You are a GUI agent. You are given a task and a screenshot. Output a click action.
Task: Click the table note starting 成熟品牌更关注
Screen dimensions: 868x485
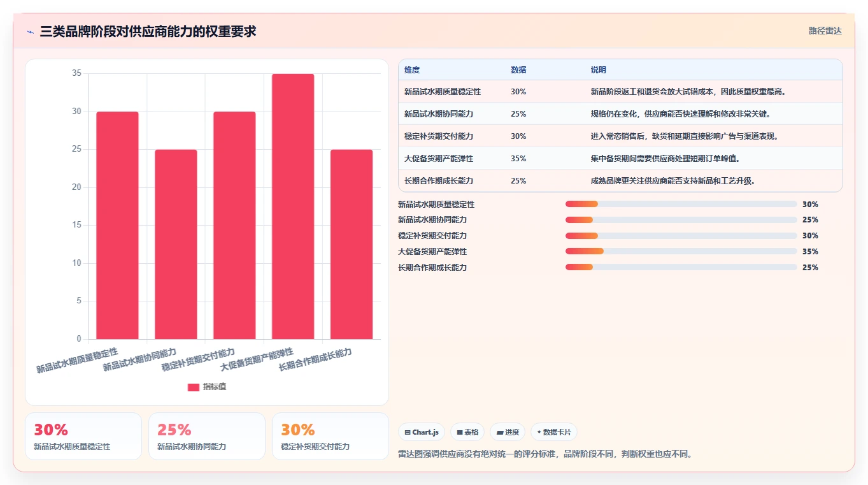tap(673, 181)
